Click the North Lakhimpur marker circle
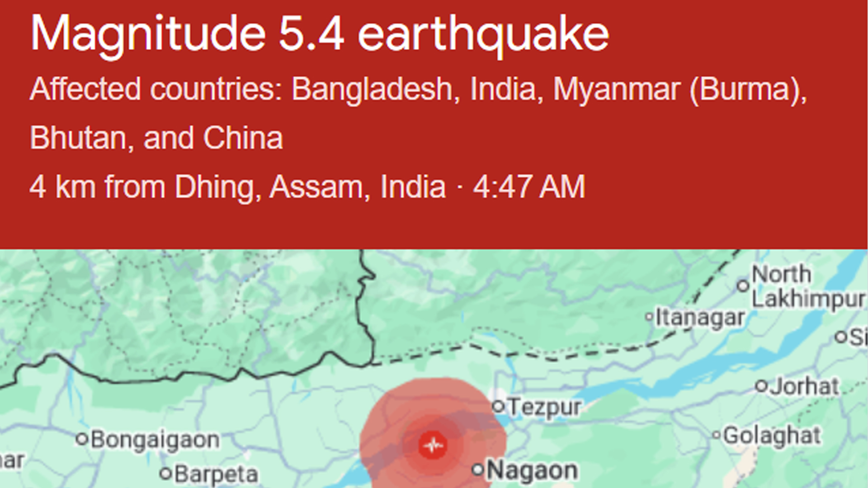This screenshot has height=488, width=868. click(x=743, y=286)
